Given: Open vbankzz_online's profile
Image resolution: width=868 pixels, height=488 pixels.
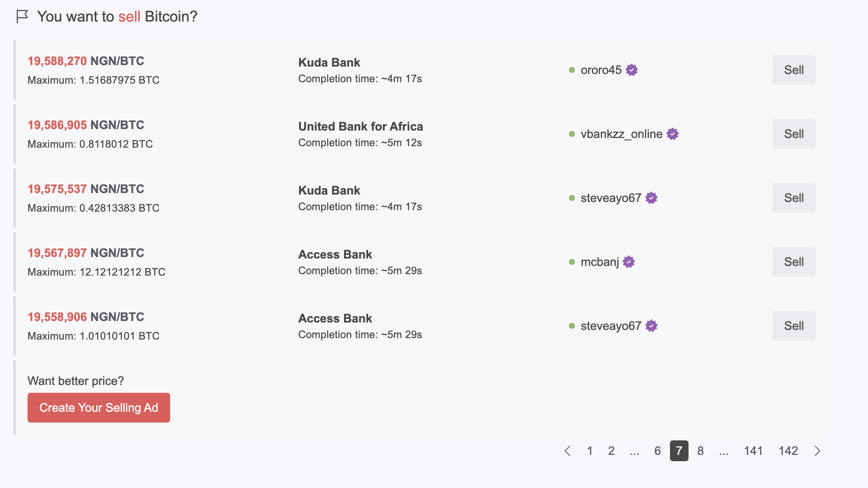Looking at the screenshot, I should [x=621, y=134].
